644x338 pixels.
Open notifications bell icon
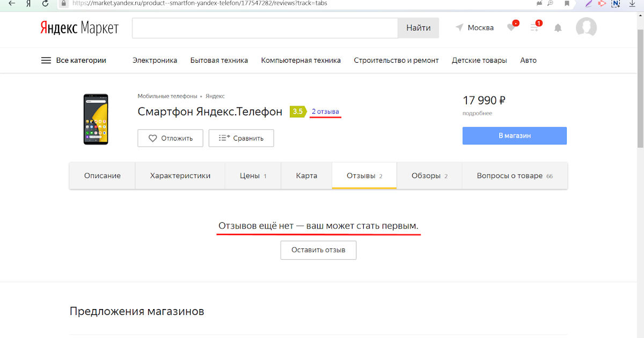coord(558,28)
